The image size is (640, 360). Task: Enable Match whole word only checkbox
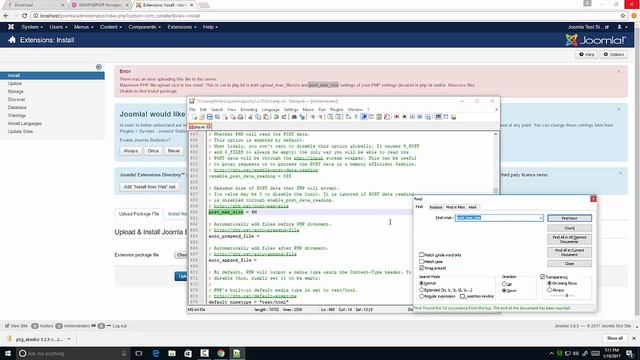tap(422, 255)
